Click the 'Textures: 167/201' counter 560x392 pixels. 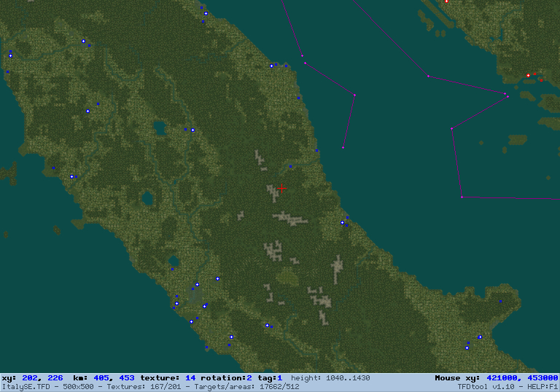click(x=144, y=387)
